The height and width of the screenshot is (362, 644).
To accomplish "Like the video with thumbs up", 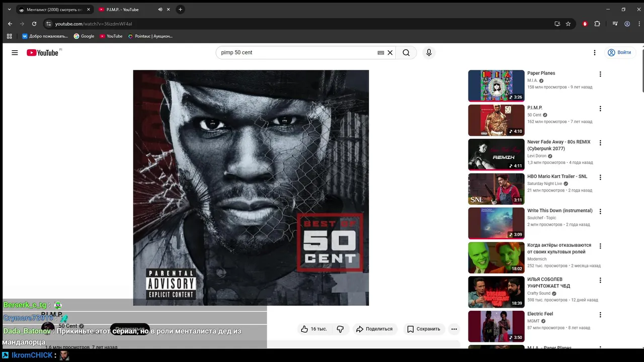I will pyautogui.click(x=314, y=329).
